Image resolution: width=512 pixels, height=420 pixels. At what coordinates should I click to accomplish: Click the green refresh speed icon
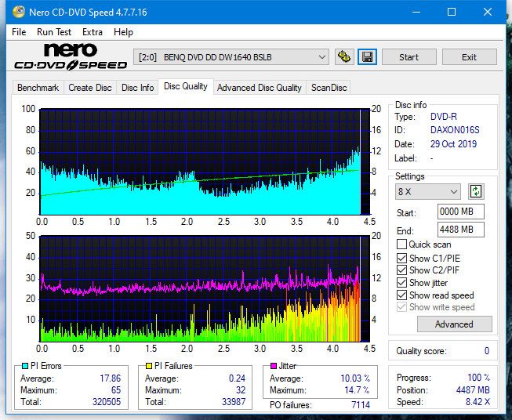tap(476, 191)
